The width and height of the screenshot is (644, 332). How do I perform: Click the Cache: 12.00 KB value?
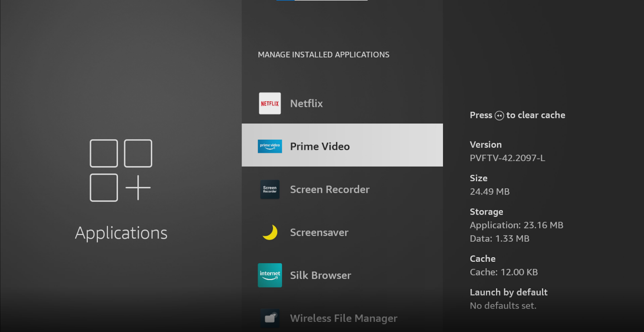(504, 272)
